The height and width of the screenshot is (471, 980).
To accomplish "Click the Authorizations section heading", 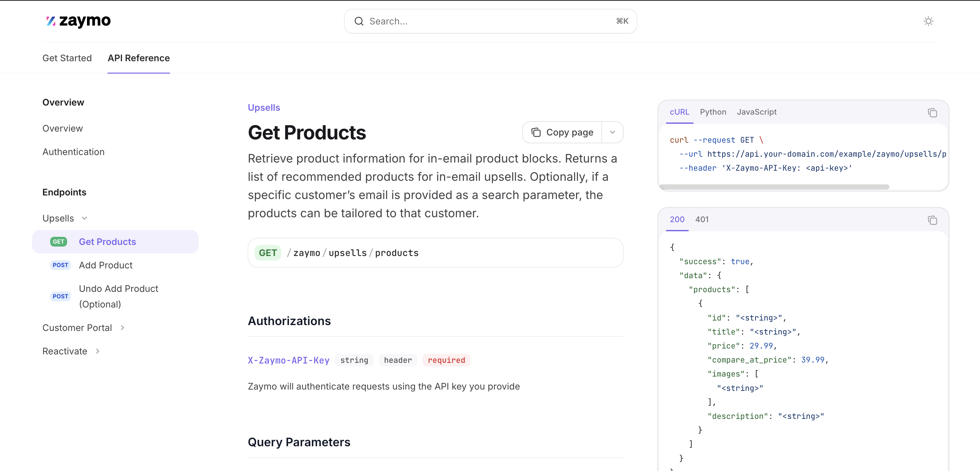I will (290, 321).
